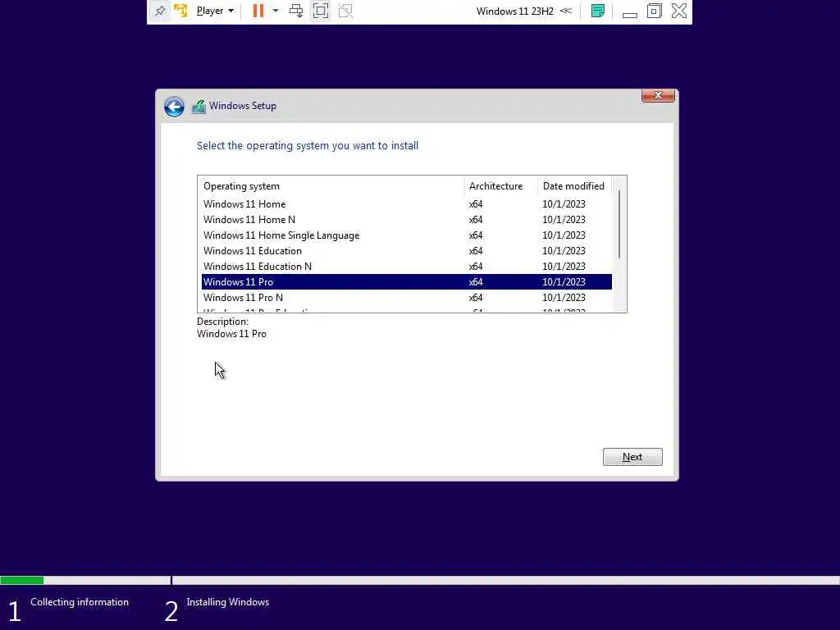Collapse toolbar with double chevron
This screenshot has width=840, height=630.
tap(566, 11)
